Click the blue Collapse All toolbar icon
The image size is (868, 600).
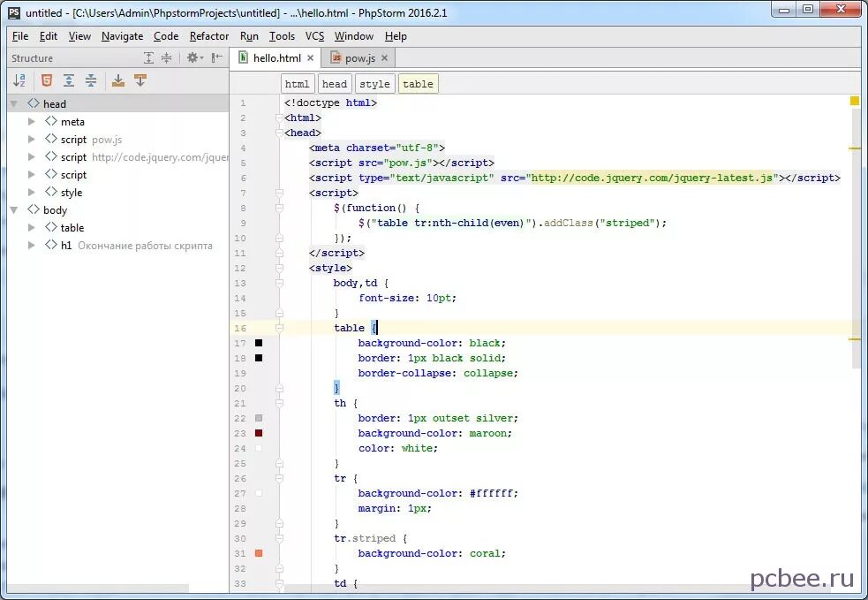click(91, 81)
